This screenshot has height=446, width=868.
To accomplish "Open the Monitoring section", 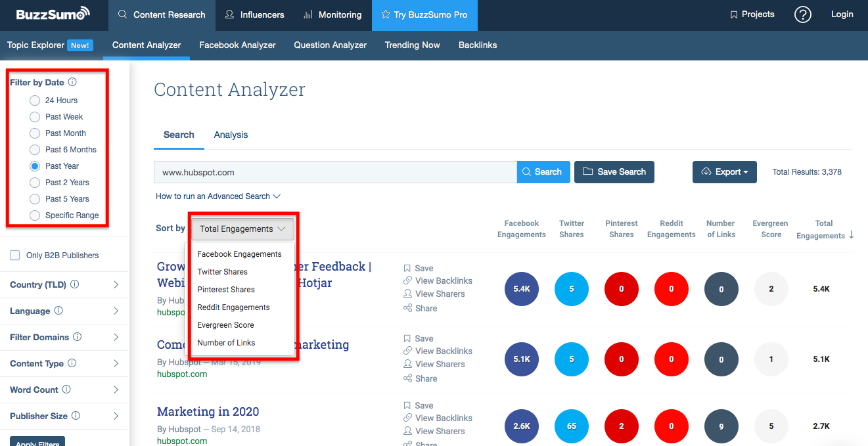I will coord(332,14).
